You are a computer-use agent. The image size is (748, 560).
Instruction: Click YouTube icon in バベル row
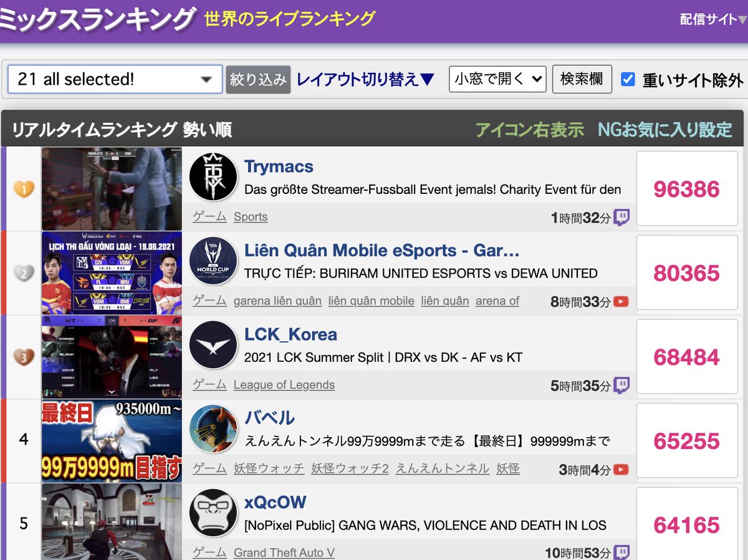[621, 470]
